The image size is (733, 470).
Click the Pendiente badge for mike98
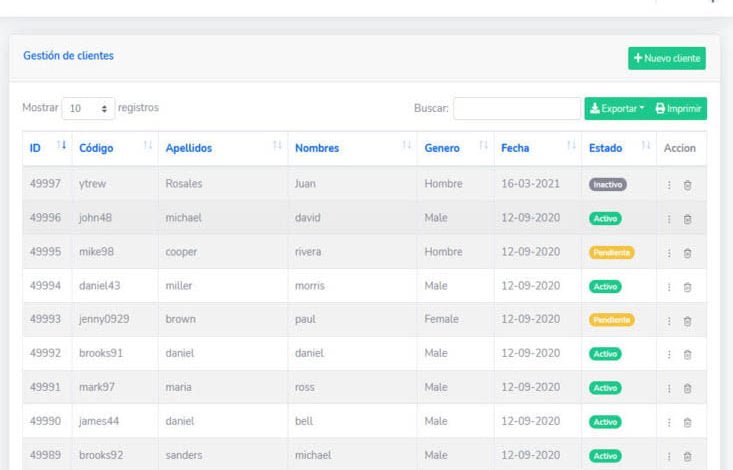[611, 253]
